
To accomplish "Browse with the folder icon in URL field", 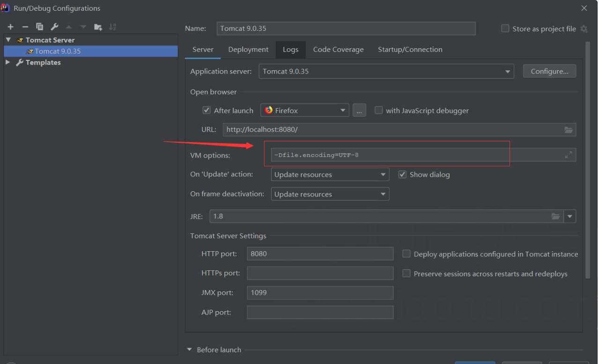I will tap(569, 130).
